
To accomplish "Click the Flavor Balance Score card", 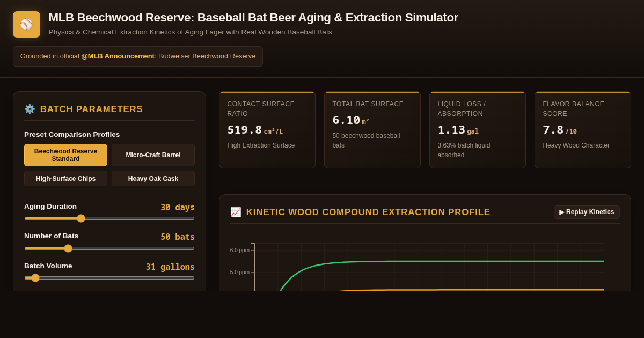I will click(x=583, y=130).
